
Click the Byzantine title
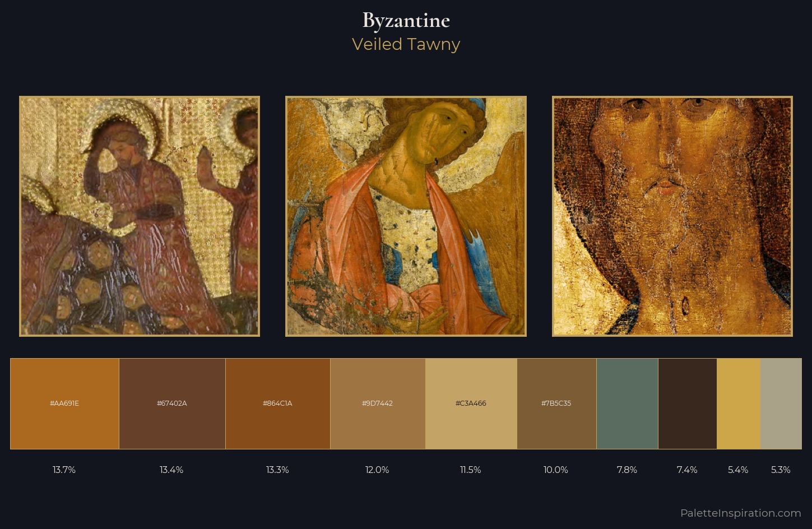406,21
